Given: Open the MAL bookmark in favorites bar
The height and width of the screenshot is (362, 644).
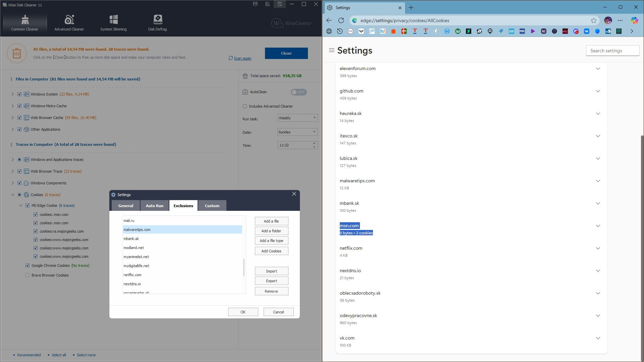Looking at the screenshot, I should pos(522,31).
